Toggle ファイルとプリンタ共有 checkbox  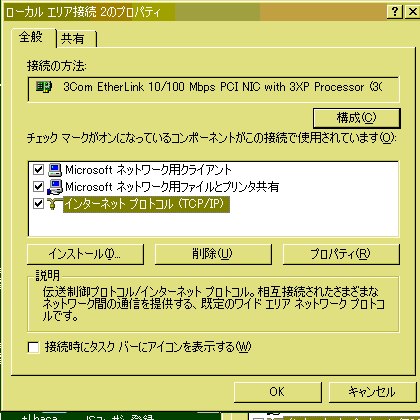39,187
